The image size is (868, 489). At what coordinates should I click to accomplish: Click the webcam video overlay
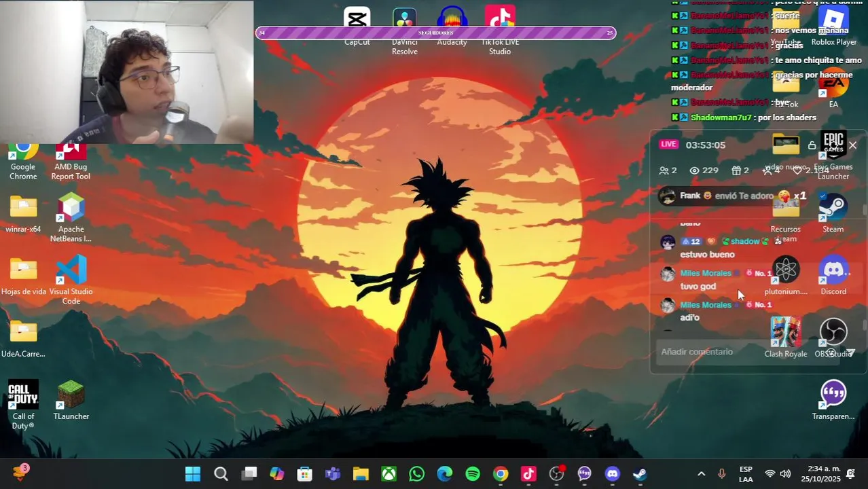pos(126,71)
